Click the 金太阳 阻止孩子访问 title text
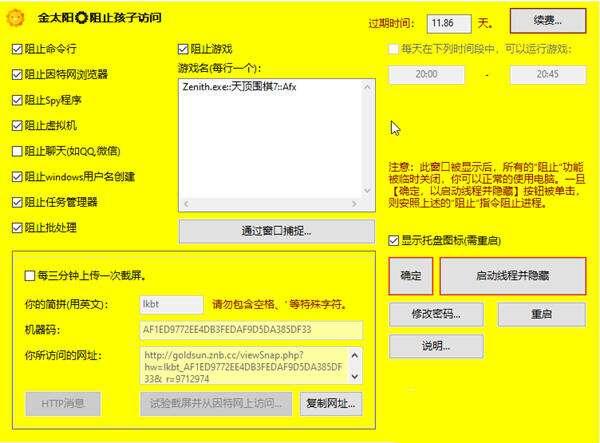 (x=99, y=18)
